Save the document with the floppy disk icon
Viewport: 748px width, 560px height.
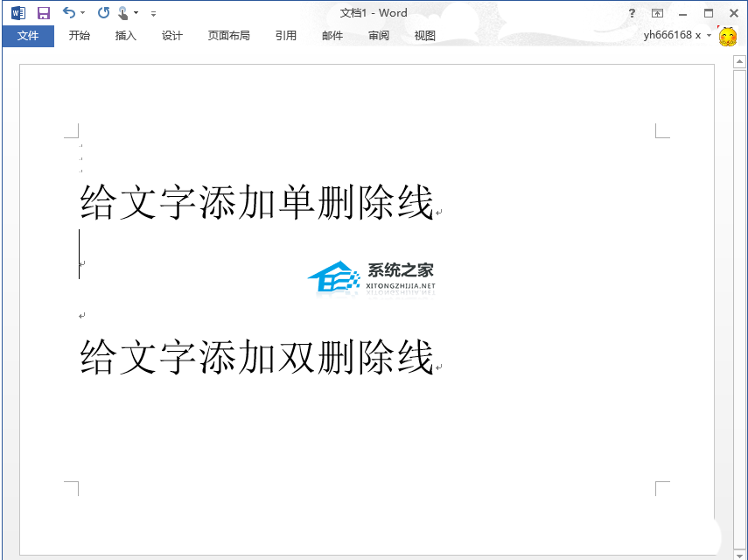[x=44, y=13]
